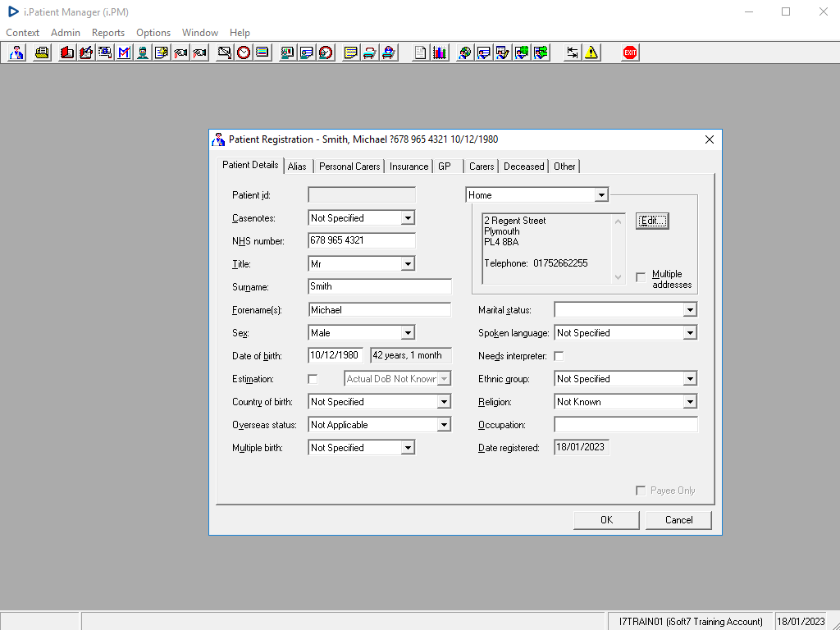Click the blank document page icon

click(421, 52)
